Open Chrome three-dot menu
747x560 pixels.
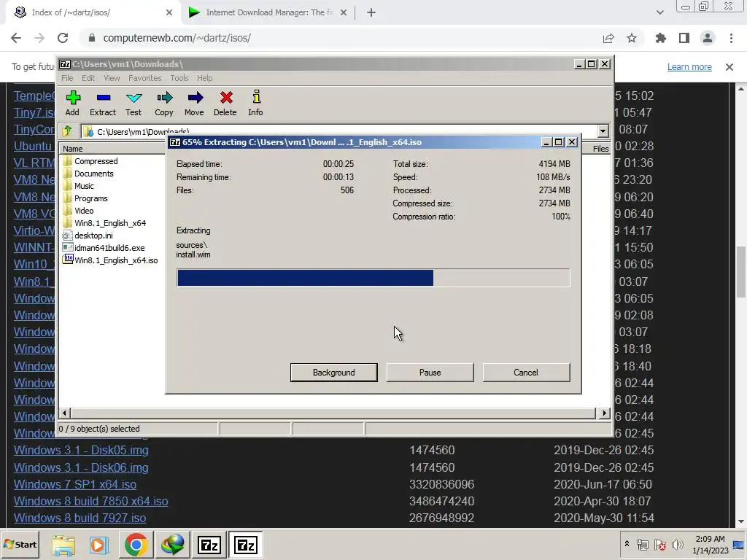click(731, 38)
